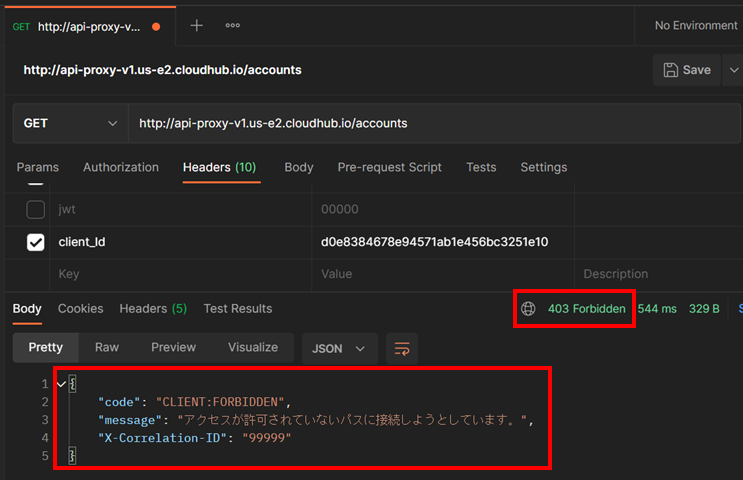
Task: Select the response Cookies tab
Action: 80,309
